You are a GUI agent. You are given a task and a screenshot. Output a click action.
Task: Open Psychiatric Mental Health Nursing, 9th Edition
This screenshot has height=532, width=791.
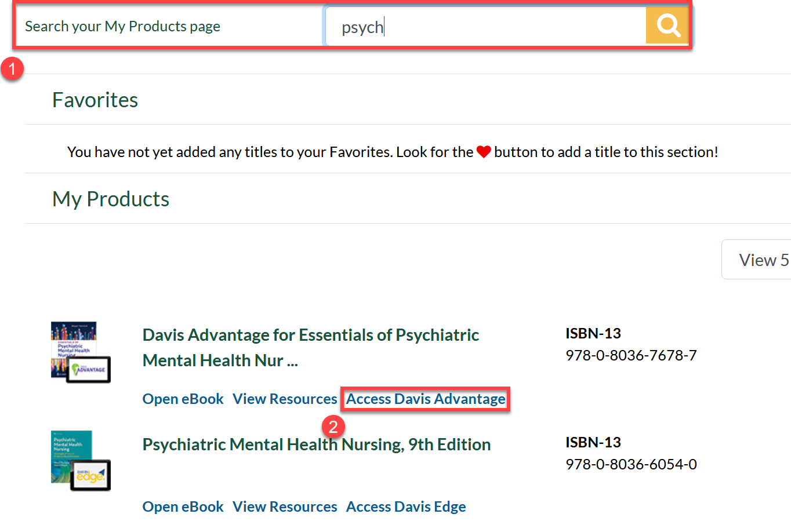[x=316, y=444]
